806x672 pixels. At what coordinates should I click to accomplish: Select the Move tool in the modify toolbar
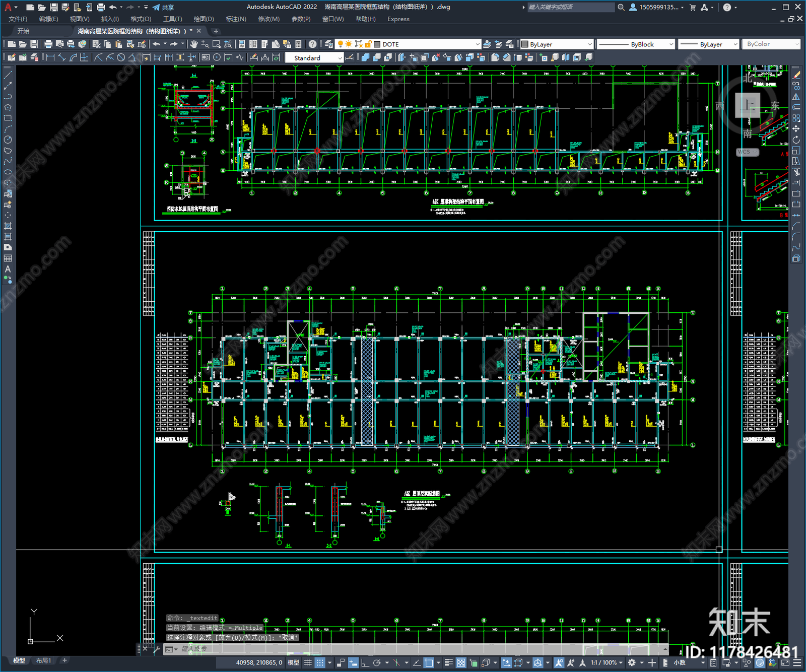click(x=796, y=129)
